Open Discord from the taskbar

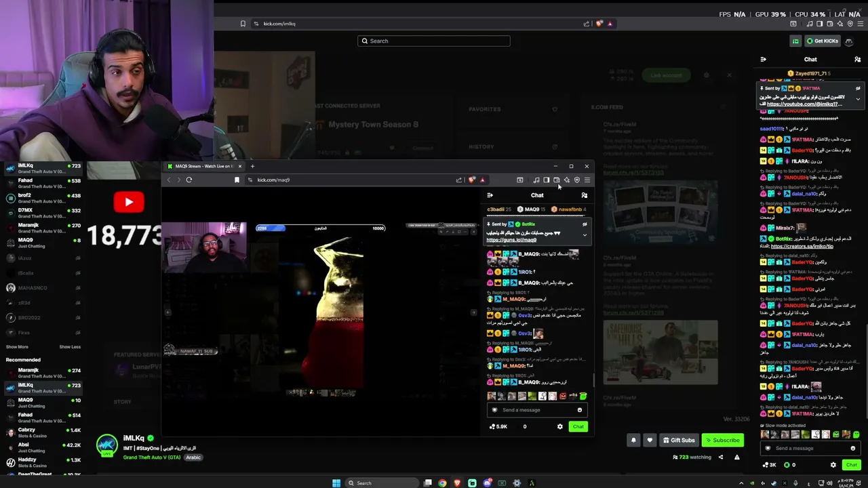click(x=487, y=483)
